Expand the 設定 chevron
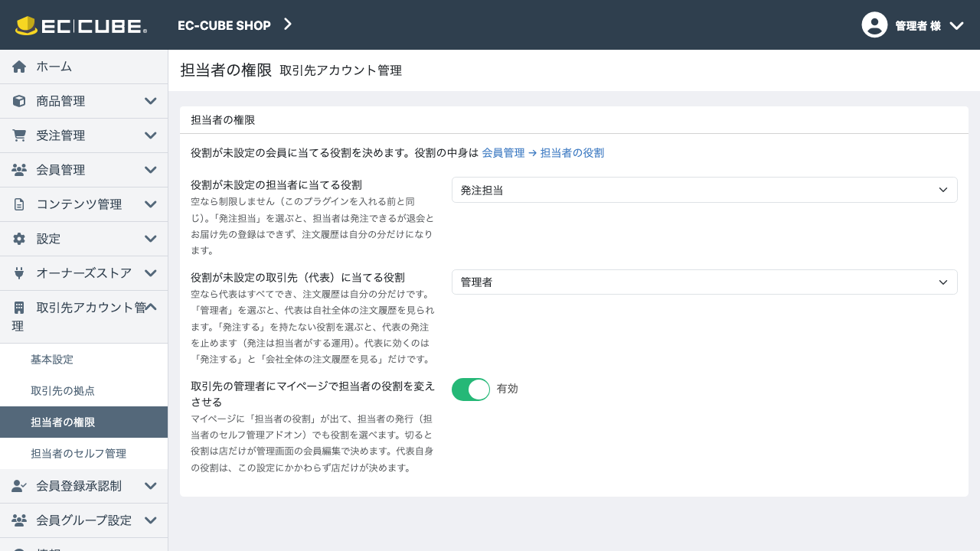980x551 pixels. (x=151, y=239)
